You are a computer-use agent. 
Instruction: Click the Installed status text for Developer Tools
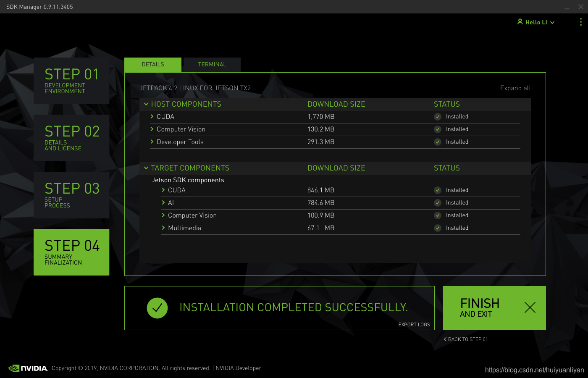point(457,142)
